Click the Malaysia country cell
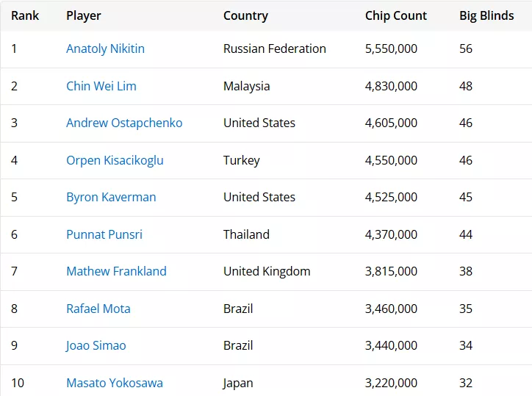The height and width of the screenshot is (396, 532). (x=247, y=86)
